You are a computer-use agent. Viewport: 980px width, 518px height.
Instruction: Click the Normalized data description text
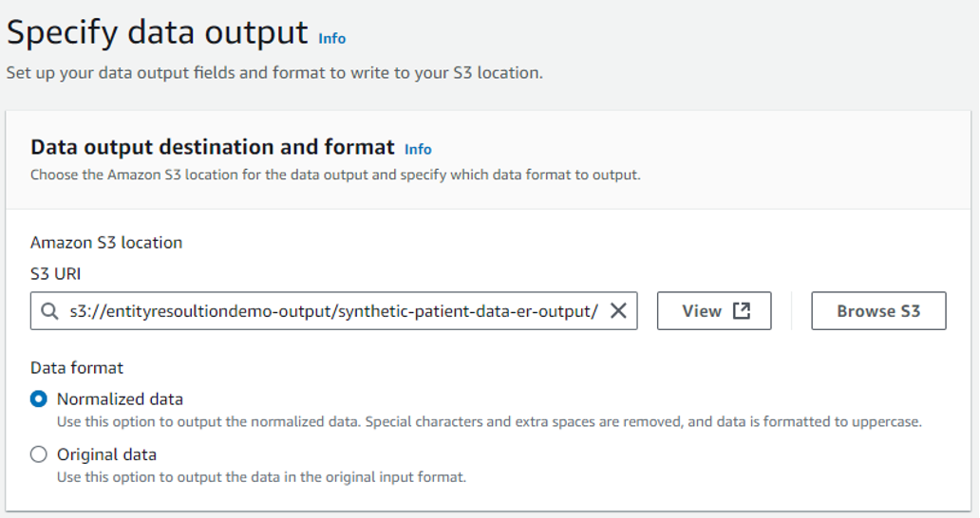[489, 422]
